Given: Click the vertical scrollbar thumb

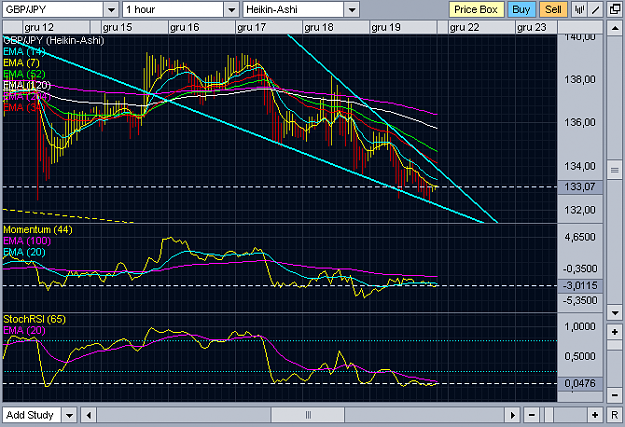Looking at the screenshot, I should click(x=615, y=171).
